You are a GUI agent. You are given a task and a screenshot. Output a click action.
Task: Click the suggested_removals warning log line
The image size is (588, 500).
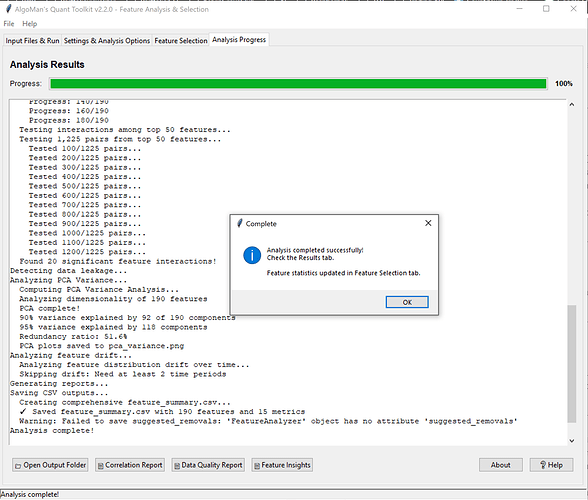268,421
